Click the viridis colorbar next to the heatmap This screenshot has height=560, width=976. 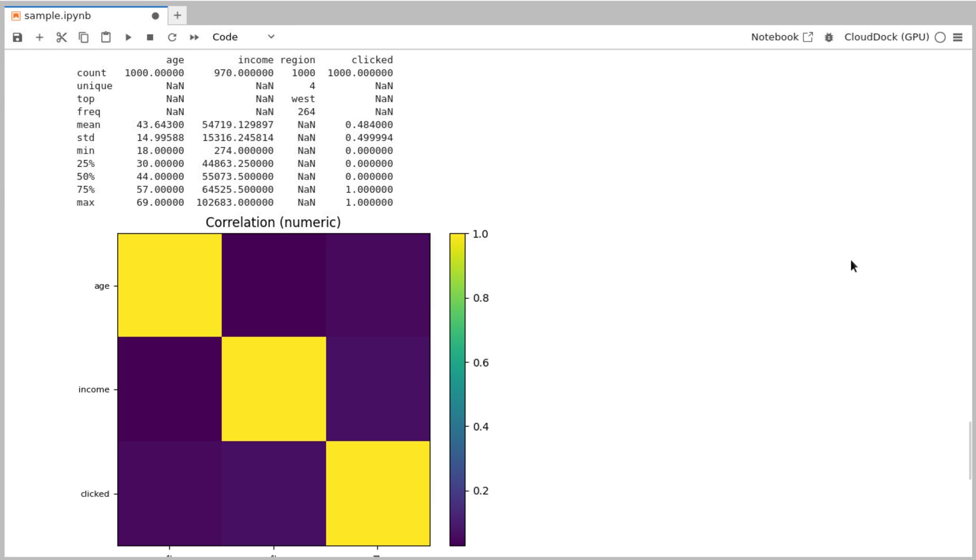click(x=458, y=389)
